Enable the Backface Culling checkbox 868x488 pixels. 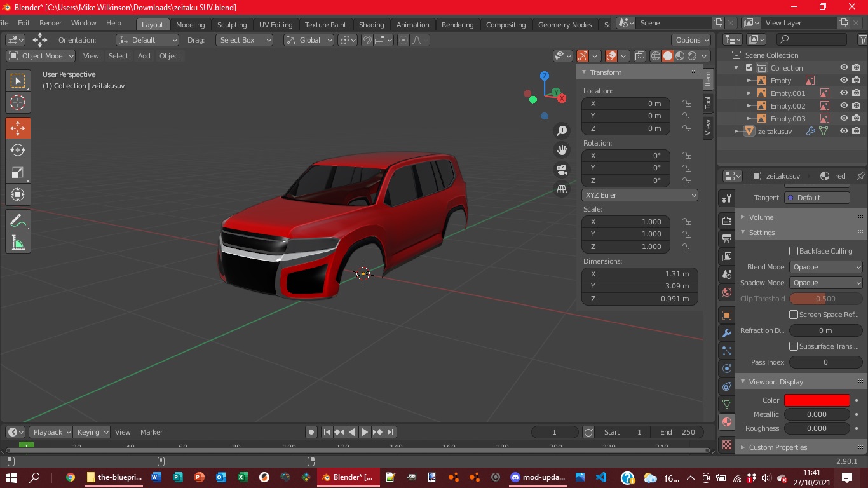pos(794,251)
